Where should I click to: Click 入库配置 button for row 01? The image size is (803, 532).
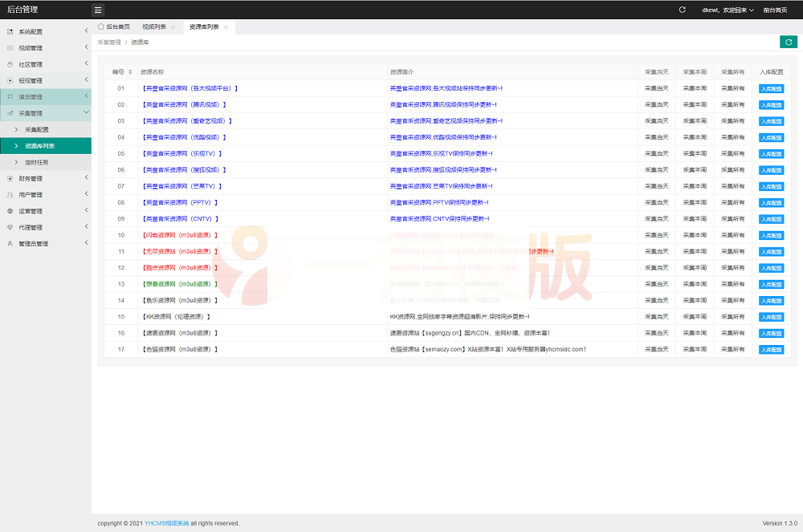pyautogui.click(x=771, y=88)
